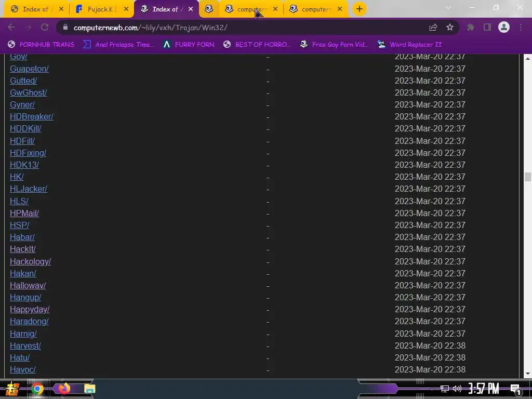The height and width of the screenshot is (399, 532).
Task: Open the GwGhost/ directory
Action: 28,92
